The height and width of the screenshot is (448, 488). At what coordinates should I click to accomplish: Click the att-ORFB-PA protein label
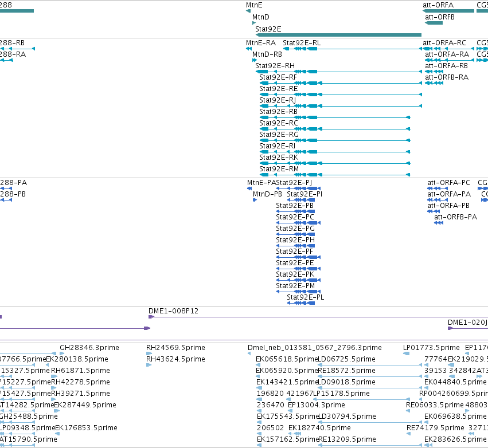[456, 217]
